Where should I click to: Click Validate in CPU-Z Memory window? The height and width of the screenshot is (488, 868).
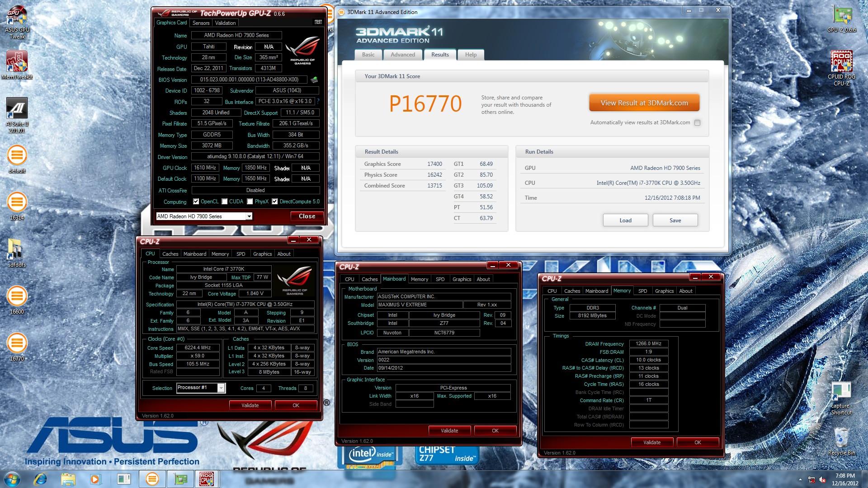point(652,442)
